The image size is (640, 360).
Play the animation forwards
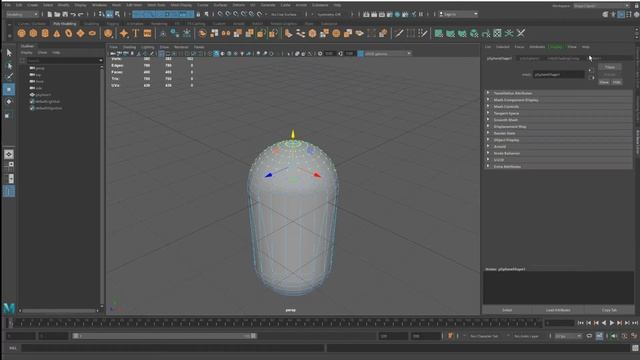coord(612,323)
